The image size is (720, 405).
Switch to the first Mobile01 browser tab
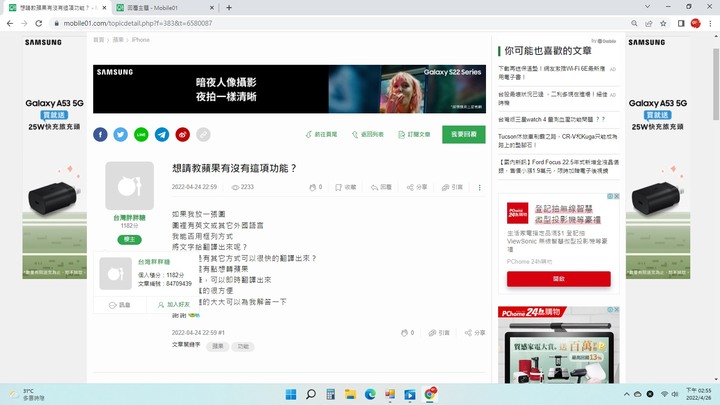click(58, 7)
